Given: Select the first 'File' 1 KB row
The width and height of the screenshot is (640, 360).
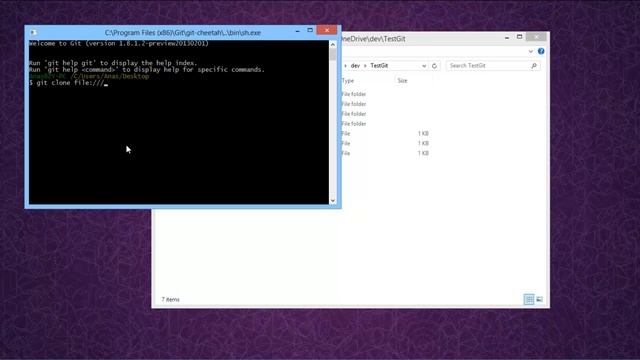Looking at the screenshot, I should pos(384,133).
